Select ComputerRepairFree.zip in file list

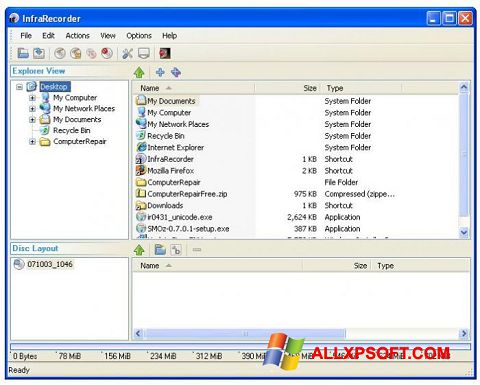point(187,194)
